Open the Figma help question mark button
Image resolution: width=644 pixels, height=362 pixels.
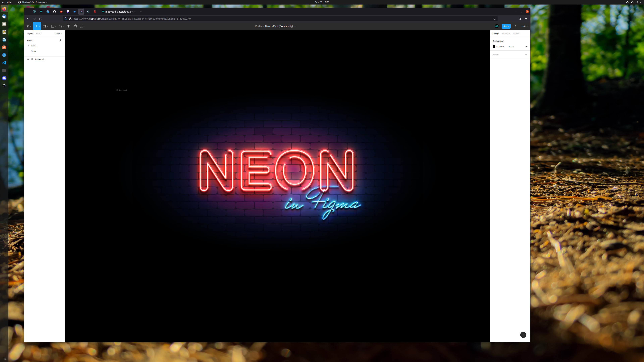523,335
